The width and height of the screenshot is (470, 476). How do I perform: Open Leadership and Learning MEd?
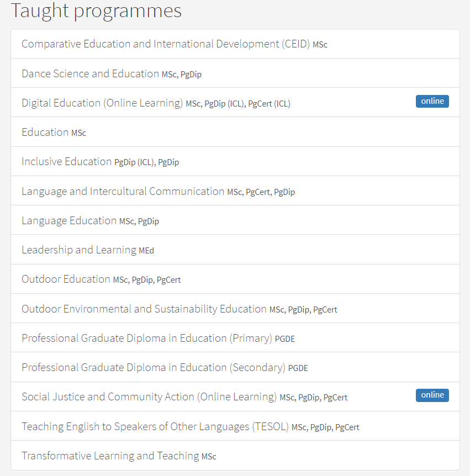tap(79, 250)
